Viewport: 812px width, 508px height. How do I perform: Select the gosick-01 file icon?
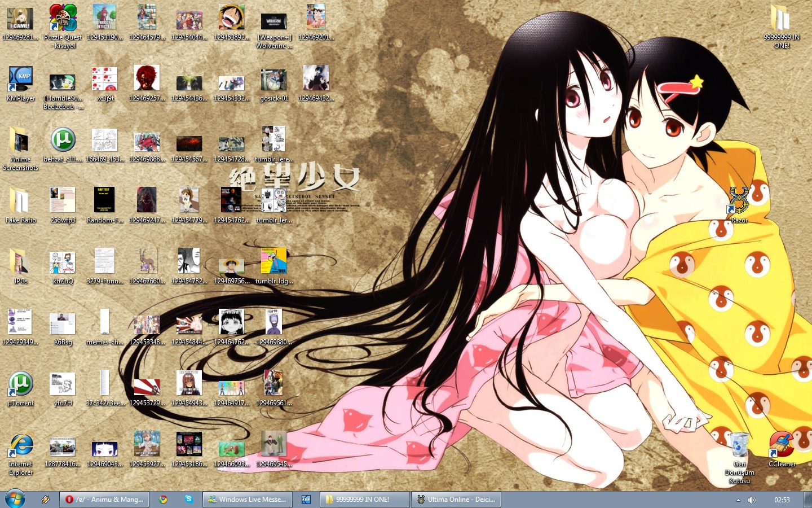coord(274,80)
